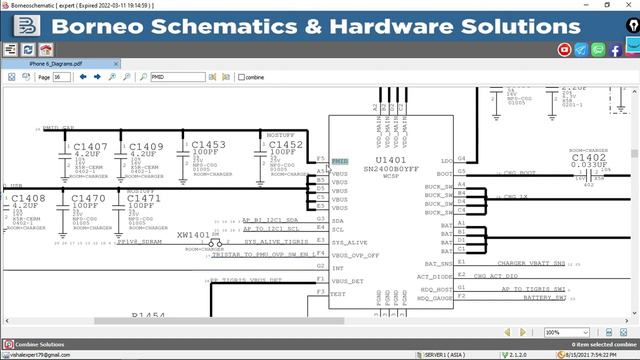Click the account email in status bar
The width and height of the screenshot is (640, 360).
pos(40,355)
